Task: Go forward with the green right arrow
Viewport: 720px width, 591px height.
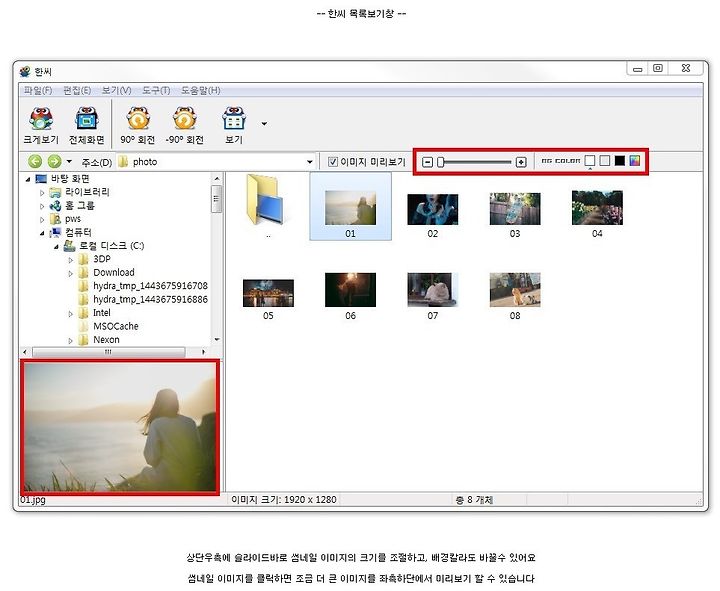Action: point(54,161)
